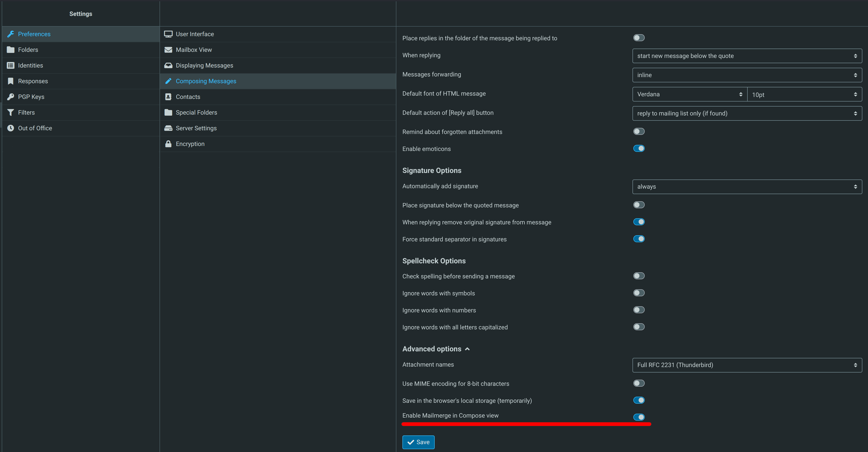
Task: Click the Responses bookmark icon
Action: pos(10,81)
